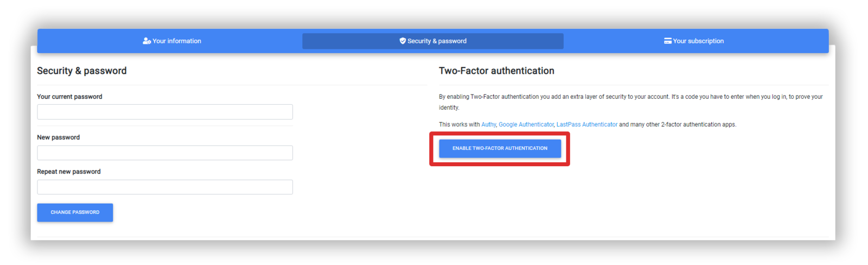Focus the Your current password field
The image size is (868, 265).
click(165, 112)
